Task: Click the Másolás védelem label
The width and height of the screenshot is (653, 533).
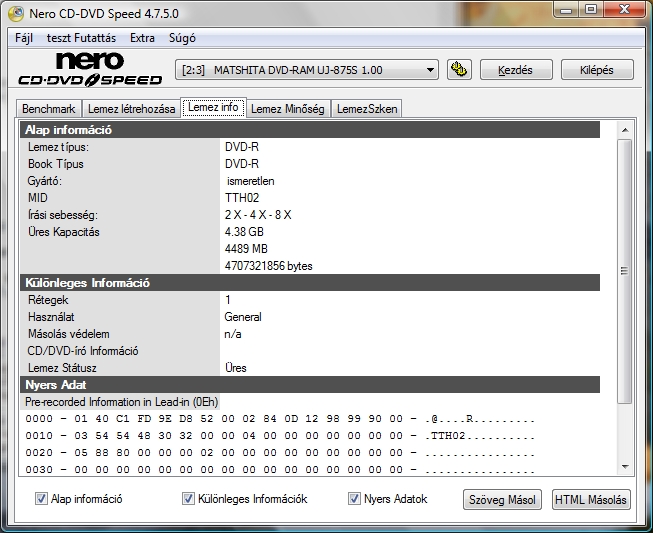Action: (x=69, y=334)
